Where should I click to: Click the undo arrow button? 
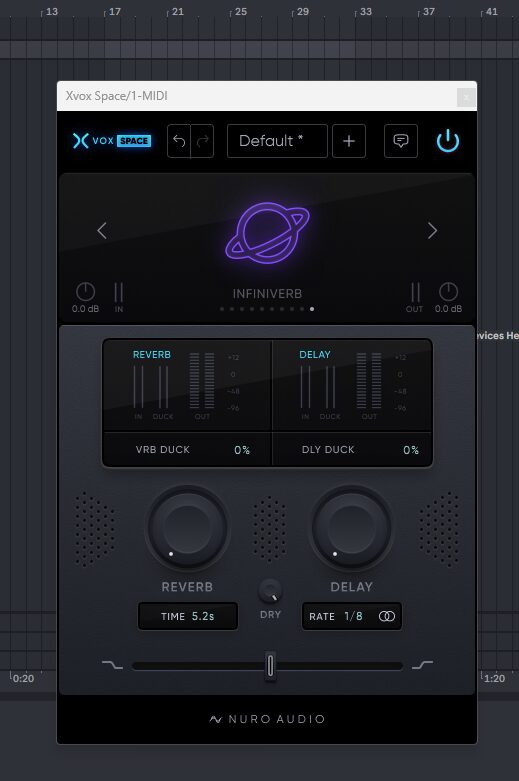179,141
